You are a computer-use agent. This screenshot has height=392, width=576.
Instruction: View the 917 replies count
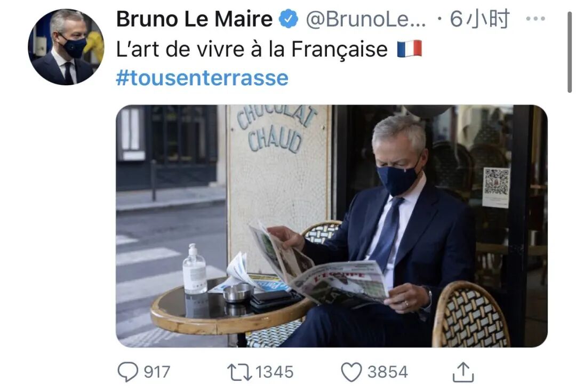pos(157,372)
